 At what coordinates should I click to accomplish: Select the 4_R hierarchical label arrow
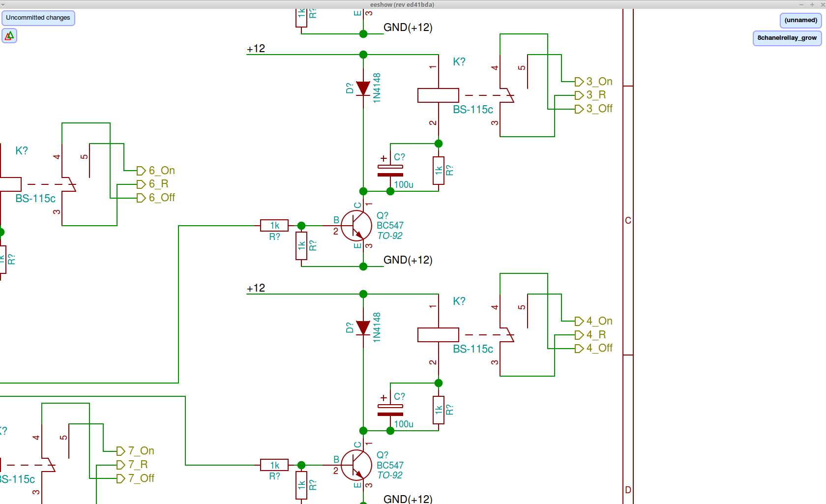click(x=579, y=335)
